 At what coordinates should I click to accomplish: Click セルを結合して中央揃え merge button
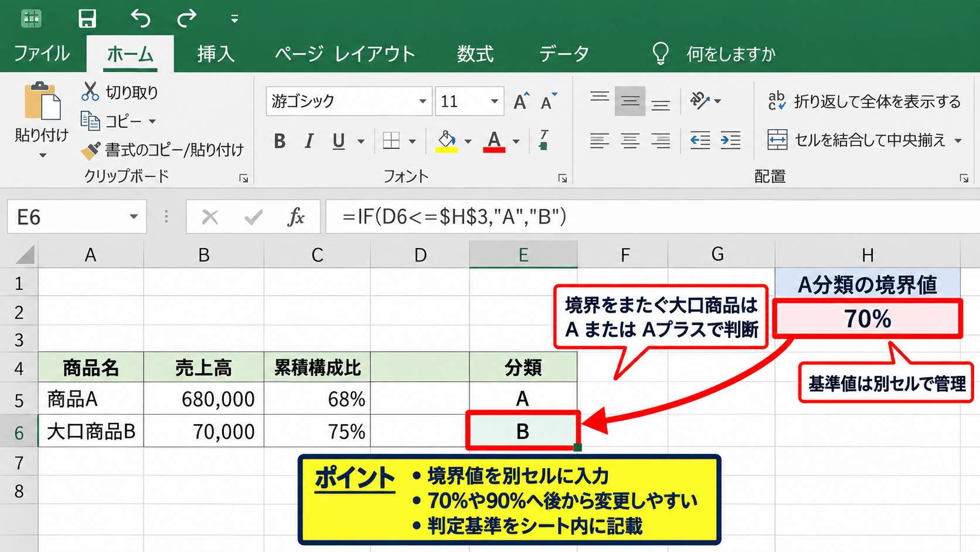coord(856,140)
